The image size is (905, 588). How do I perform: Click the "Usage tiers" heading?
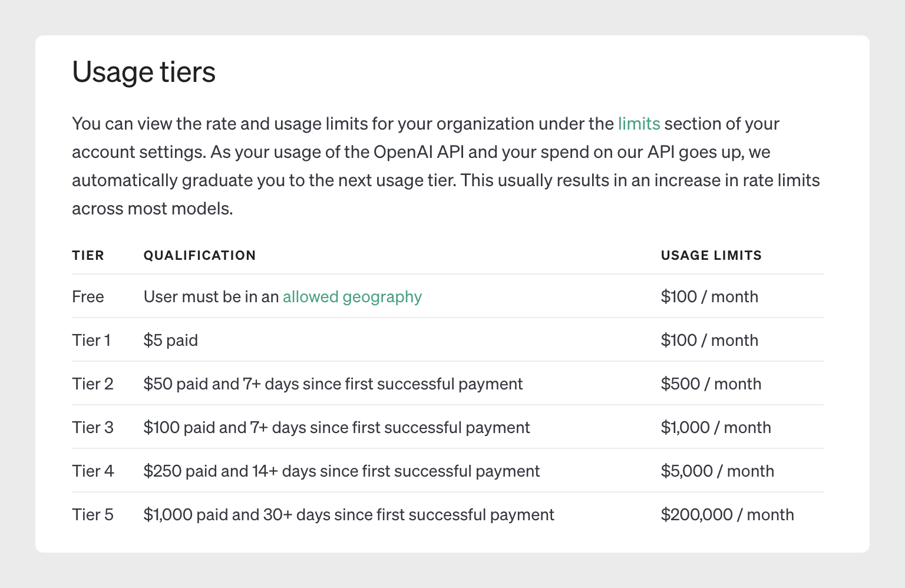click(x=144, y=72)
